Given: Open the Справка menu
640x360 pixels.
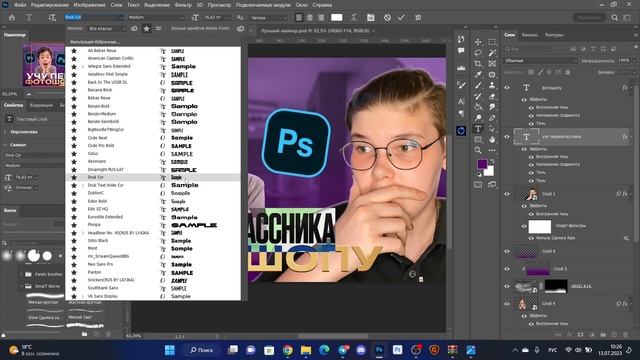Looking at the screenshot, I should pyautogui.click(x=322, y=5).
